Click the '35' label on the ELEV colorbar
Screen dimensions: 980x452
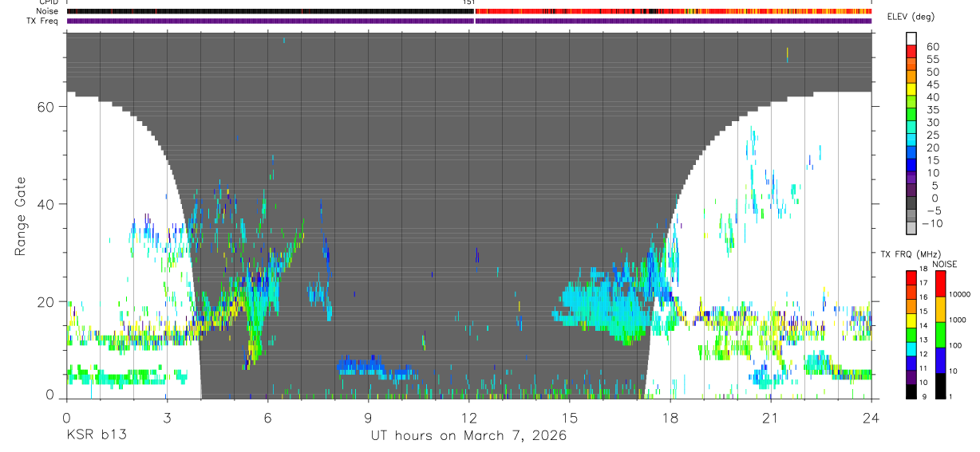coord(931,110)
